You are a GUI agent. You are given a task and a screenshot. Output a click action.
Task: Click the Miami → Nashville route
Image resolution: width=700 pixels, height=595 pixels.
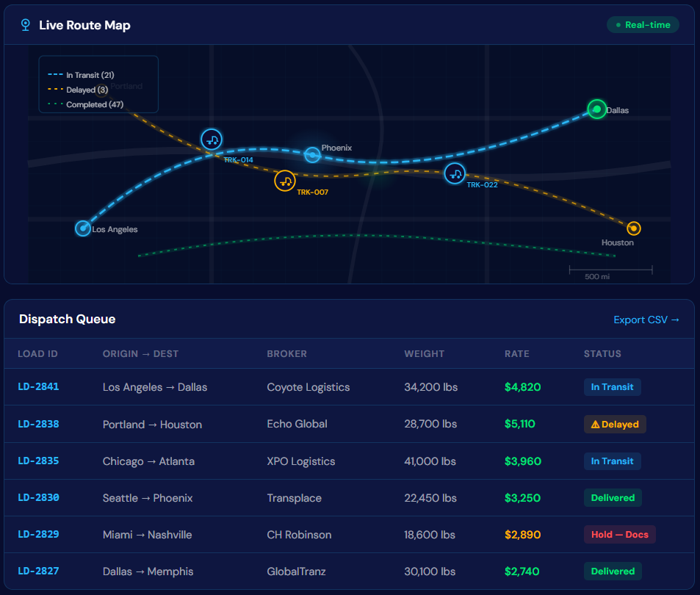coord(148,535)
